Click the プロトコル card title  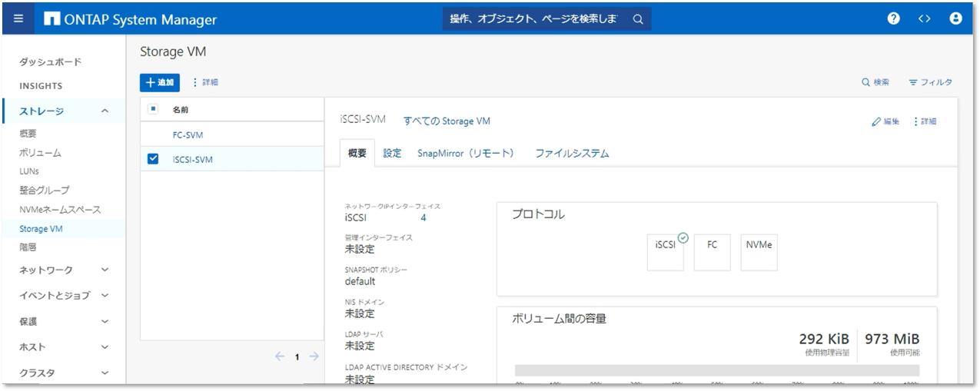click(x=539, y=214)
